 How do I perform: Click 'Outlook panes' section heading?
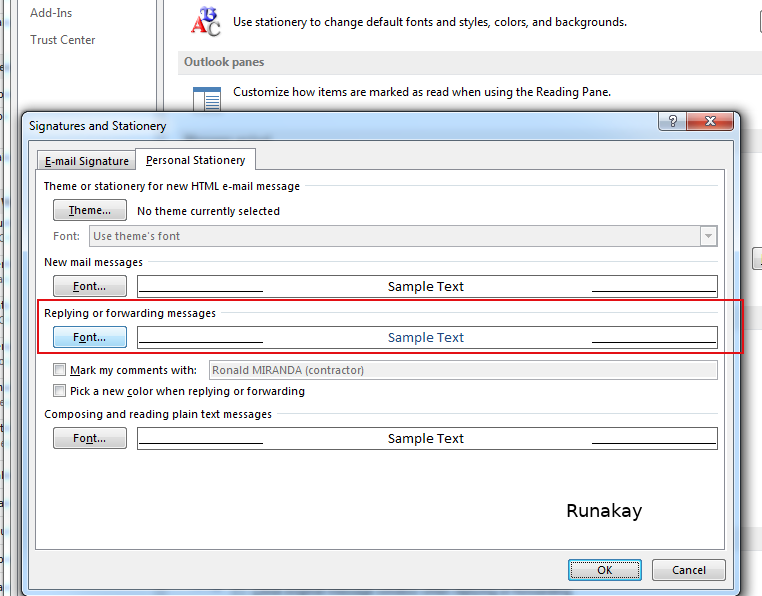[224, 62]
